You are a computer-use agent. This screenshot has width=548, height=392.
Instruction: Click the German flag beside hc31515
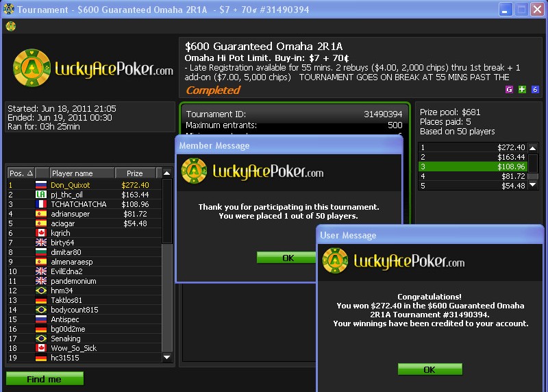41,358
